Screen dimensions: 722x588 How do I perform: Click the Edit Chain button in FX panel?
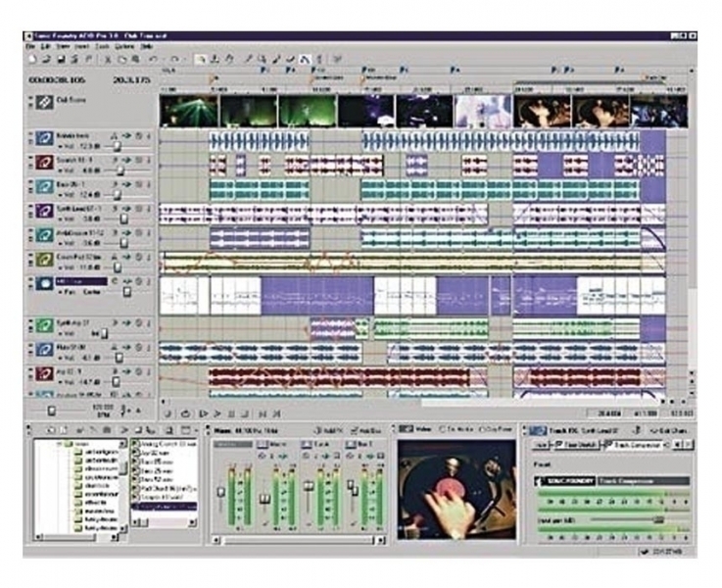(x=668, y=429)
